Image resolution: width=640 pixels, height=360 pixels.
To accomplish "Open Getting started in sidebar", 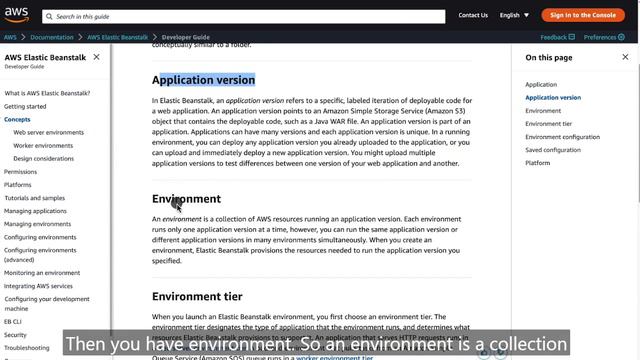I will click(25, 106).
